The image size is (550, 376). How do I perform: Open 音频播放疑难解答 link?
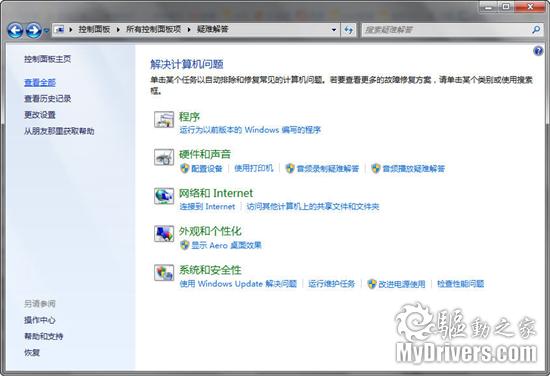point(414,169)
